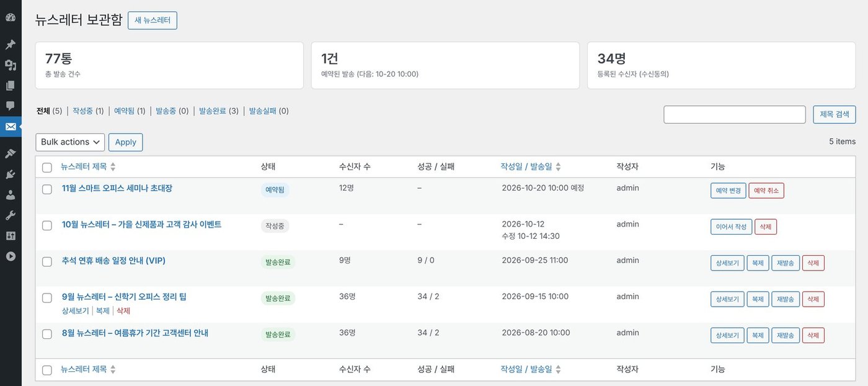Open Appearance via the paintbrush icon
868x386 pixels.
tap(11, 153)
